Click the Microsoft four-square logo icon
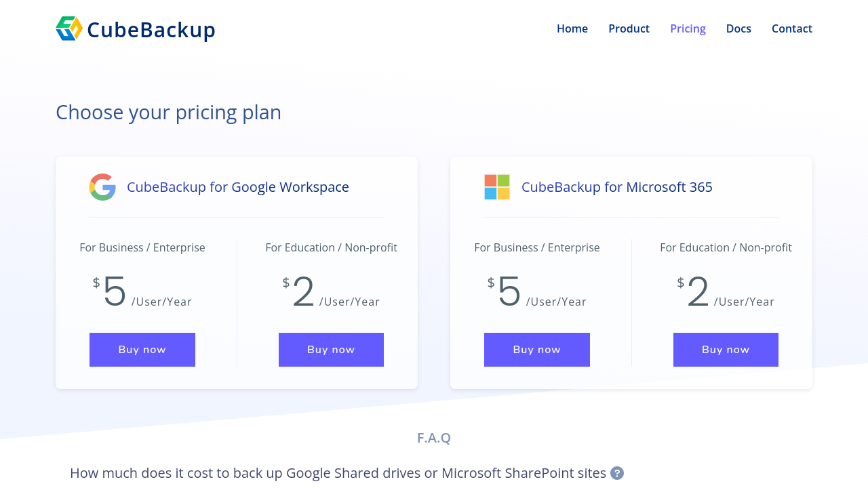This screenshot has height=488, width=868. tap(497, 187)
